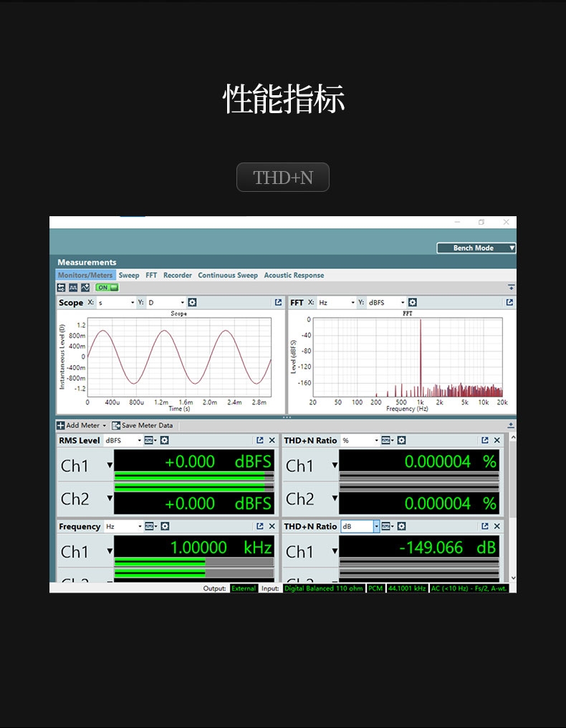Pop out the THD+N Ratio dB meter

click(x=485, y=526)
